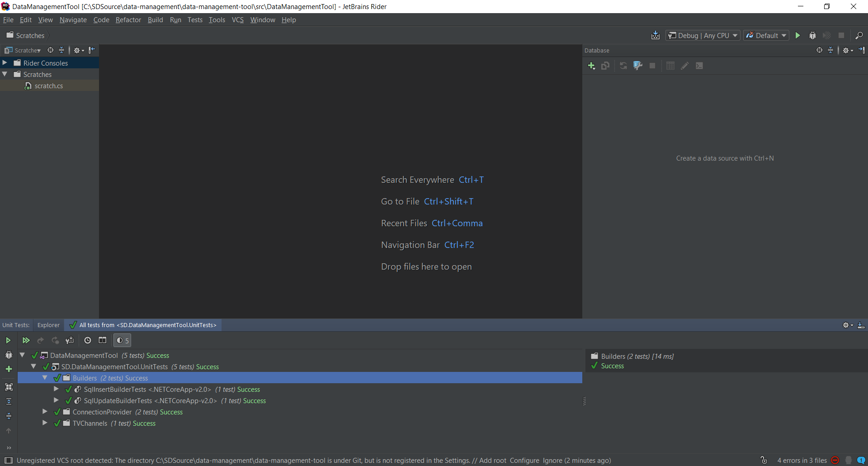Switch to the Explorer tab in Unit Tests

click(48, 325)
